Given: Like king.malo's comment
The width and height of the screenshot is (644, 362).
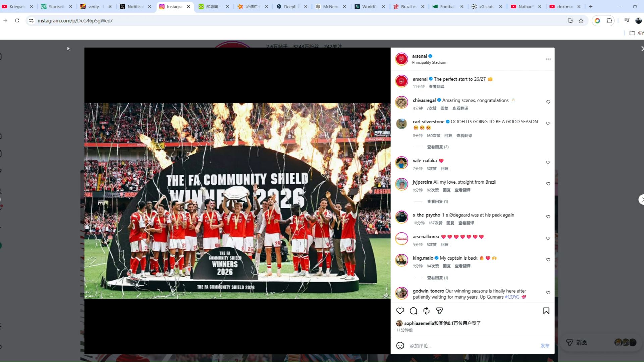Looking at the screenshot, I should tap(548, 260).
